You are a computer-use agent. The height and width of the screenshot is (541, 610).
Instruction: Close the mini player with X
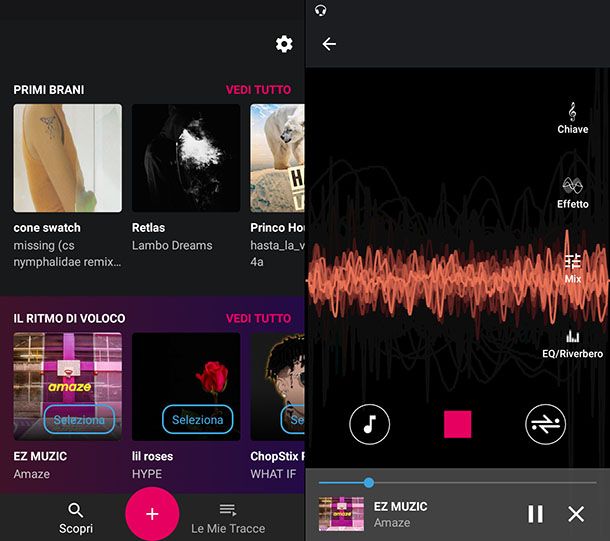click(x=576, y=514)
